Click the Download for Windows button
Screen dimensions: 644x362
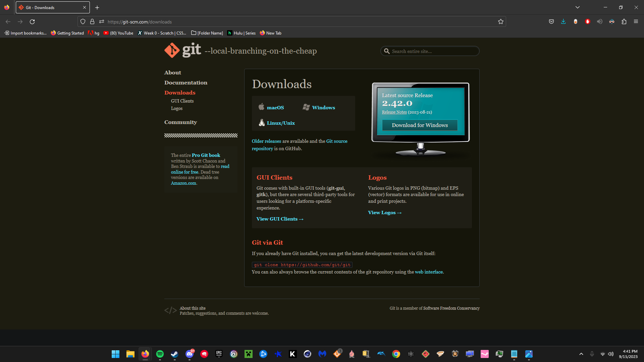(420, 125)
